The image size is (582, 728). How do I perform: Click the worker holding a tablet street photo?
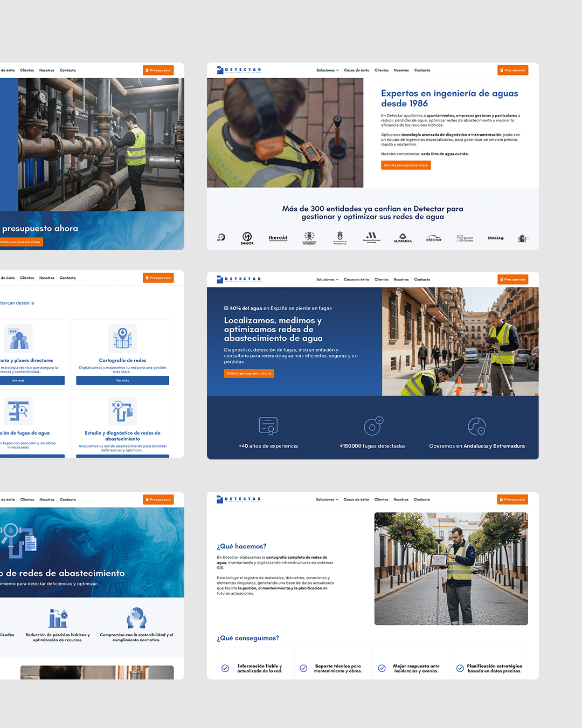click(451, 569)
